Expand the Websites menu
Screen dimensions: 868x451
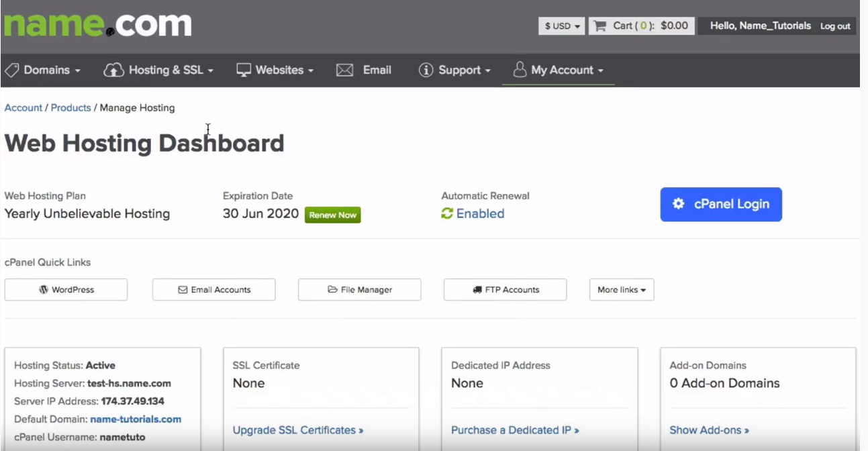[275, 70]
